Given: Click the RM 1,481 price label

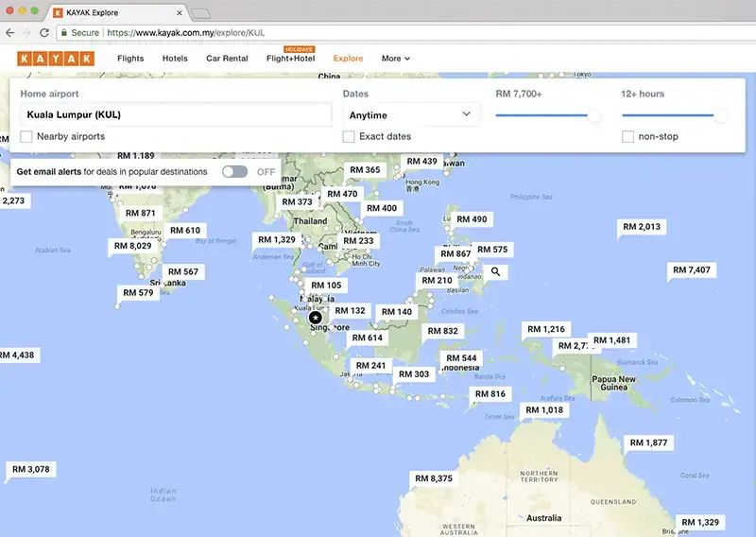Looking at the screenshot, I should [611, 340].
